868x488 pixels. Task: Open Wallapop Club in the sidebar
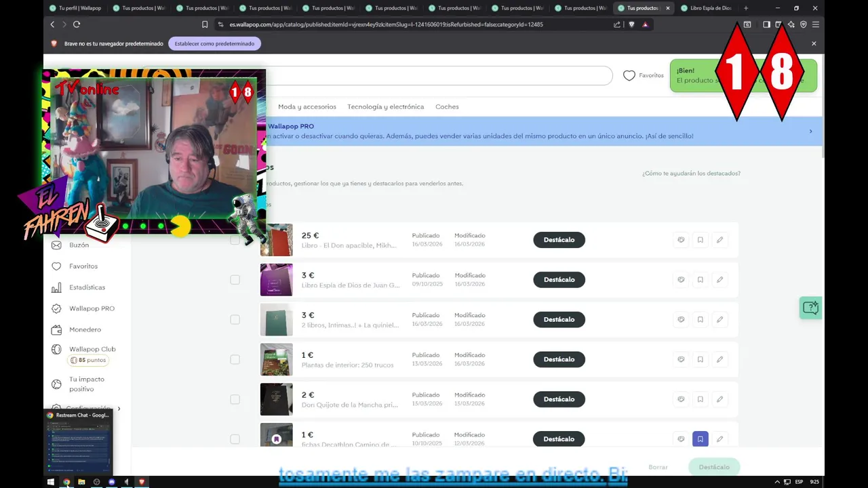click(x=84, y=349)
